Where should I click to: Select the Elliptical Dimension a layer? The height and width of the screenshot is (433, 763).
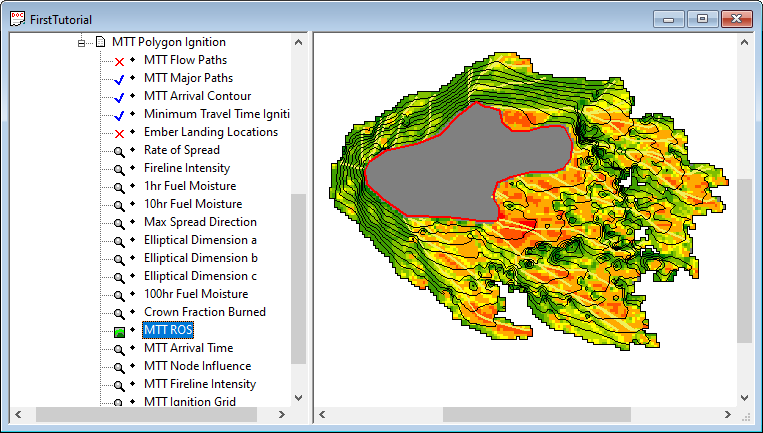(x=200, y=240)
